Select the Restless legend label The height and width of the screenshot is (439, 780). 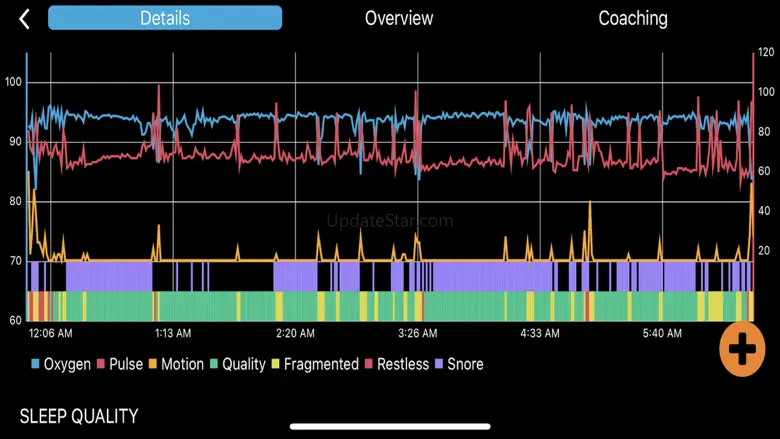pyautogui.click(x=403, y=364)
